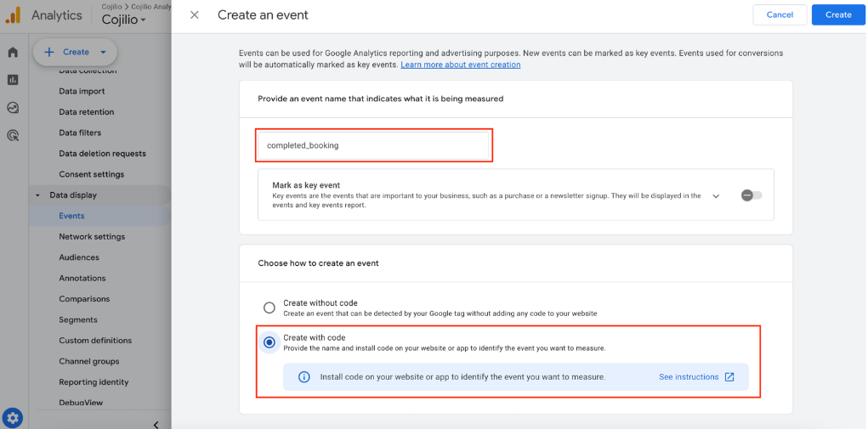The width and height of the screenshot is (868, 429).
Task: Select the Create without code option
Action: 269,308
